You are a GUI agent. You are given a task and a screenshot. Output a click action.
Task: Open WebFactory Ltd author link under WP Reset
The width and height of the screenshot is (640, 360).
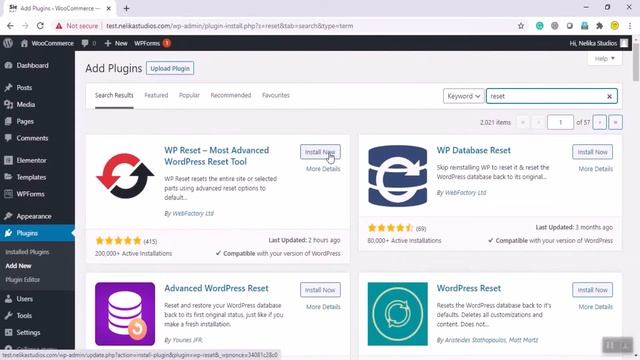(193, 213)
